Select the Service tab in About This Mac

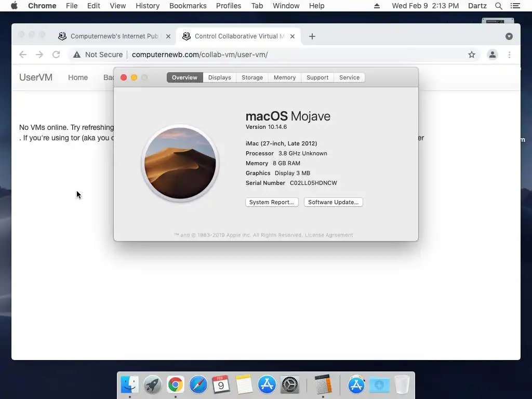349,77
